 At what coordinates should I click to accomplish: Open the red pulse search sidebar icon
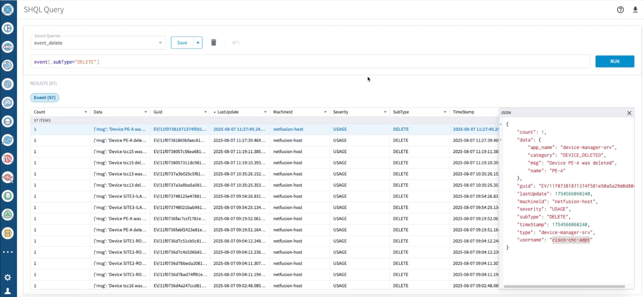pos(8,177)
